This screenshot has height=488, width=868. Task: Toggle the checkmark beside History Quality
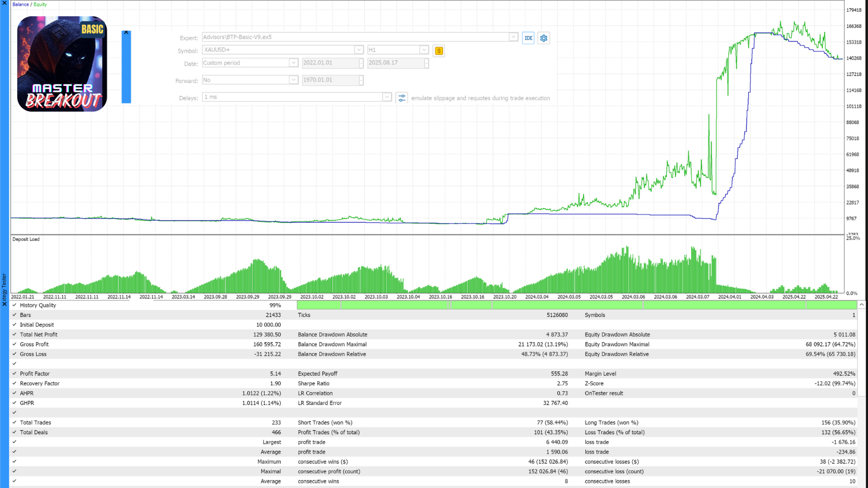(x=14, y=305)
